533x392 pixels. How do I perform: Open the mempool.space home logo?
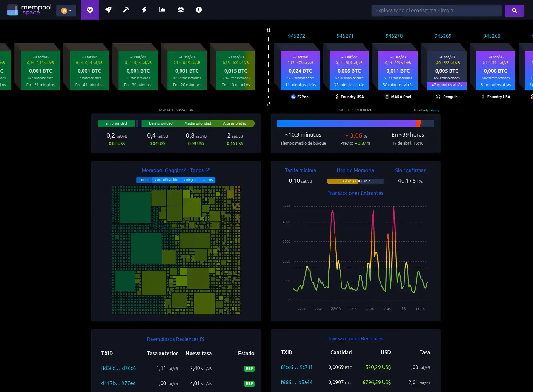point(29,10)
